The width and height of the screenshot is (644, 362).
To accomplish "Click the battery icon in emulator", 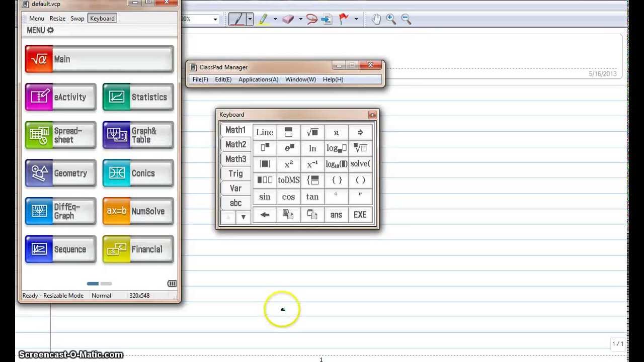I will pos(172,284).
